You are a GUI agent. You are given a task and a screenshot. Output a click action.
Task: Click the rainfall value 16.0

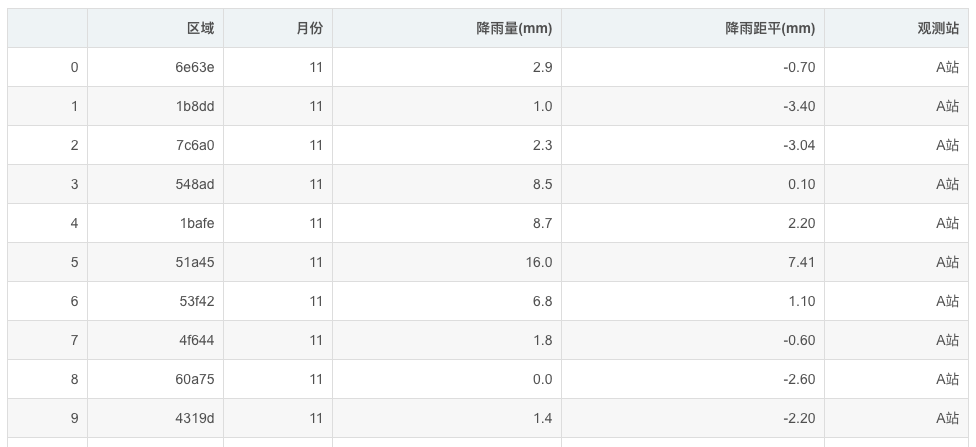click(x=447, y=262)
